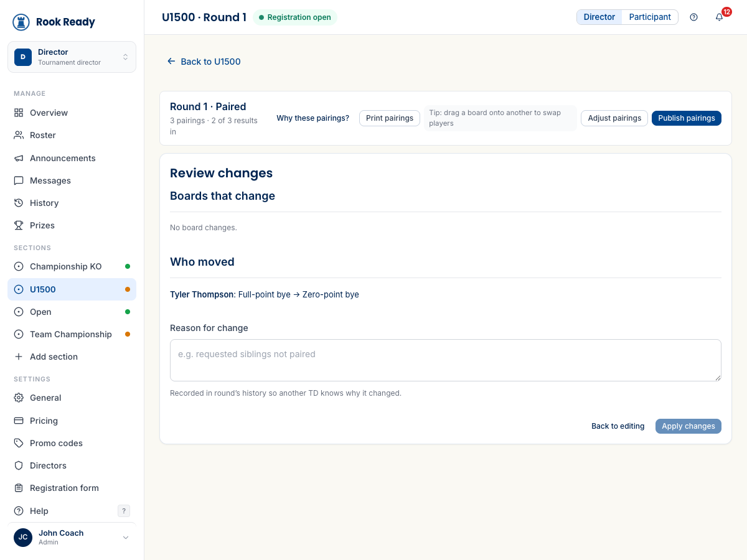This screenshot has width=747, height=560.
Task: Open Promo codes tag icon
Action: coord(19,443)
